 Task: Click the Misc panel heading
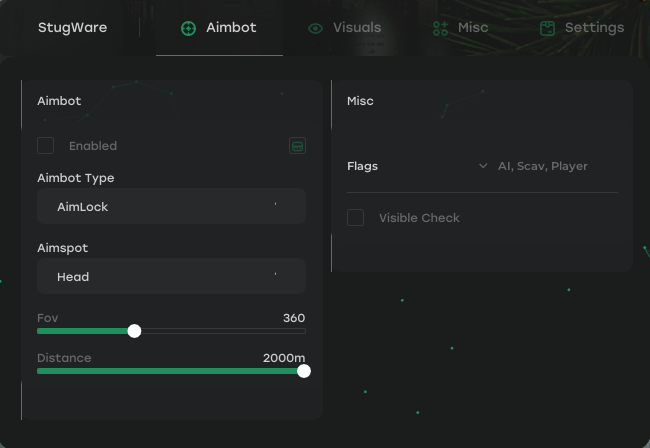point(360,101)
